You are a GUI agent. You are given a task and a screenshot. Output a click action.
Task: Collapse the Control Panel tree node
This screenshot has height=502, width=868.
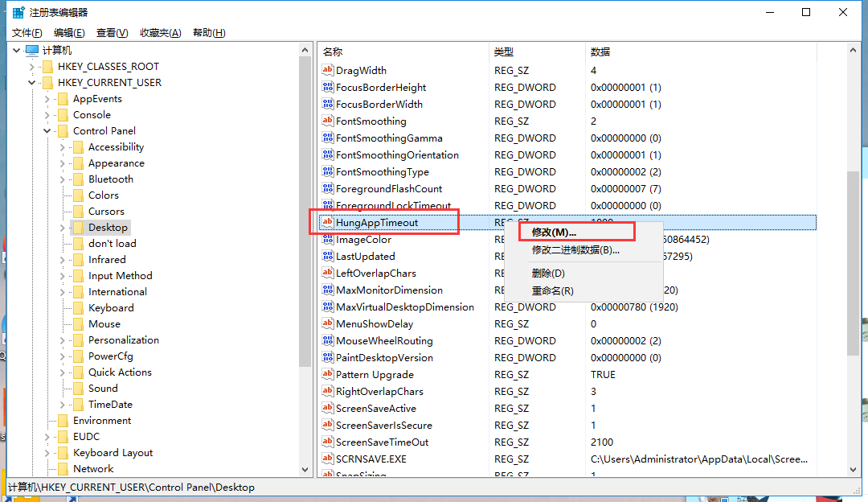coord(47,131)
